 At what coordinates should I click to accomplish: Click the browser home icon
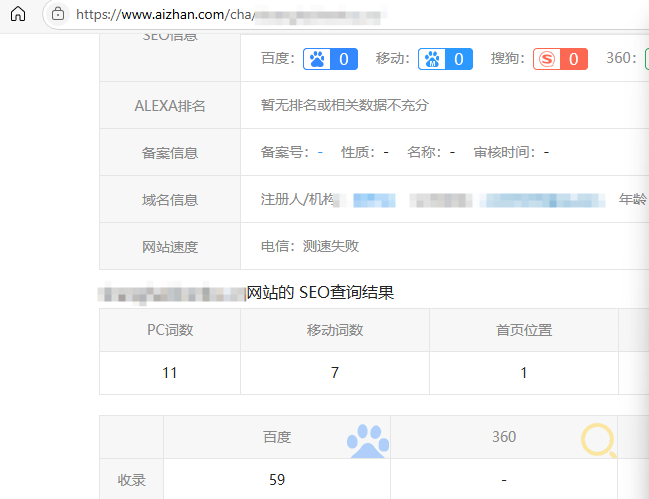18,14
